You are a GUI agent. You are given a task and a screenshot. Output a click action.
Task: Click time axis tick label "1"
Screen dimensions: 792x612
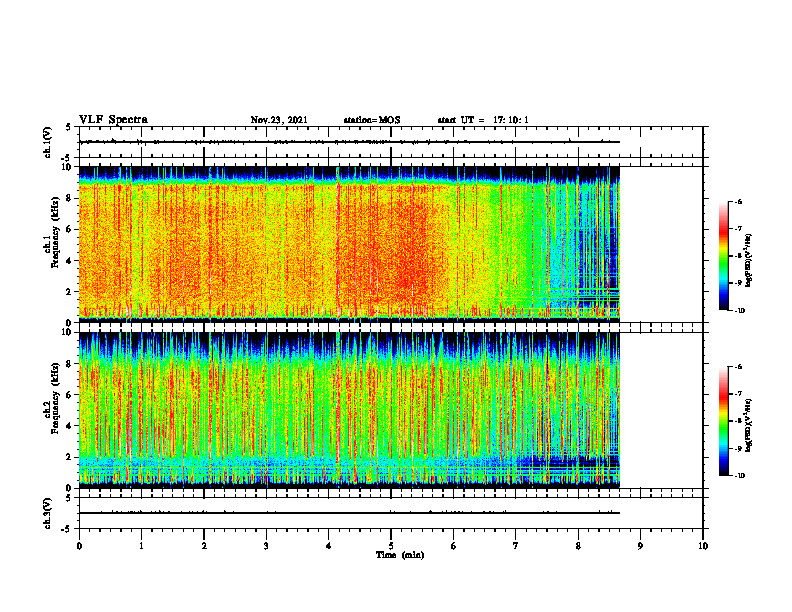[141, 546]
